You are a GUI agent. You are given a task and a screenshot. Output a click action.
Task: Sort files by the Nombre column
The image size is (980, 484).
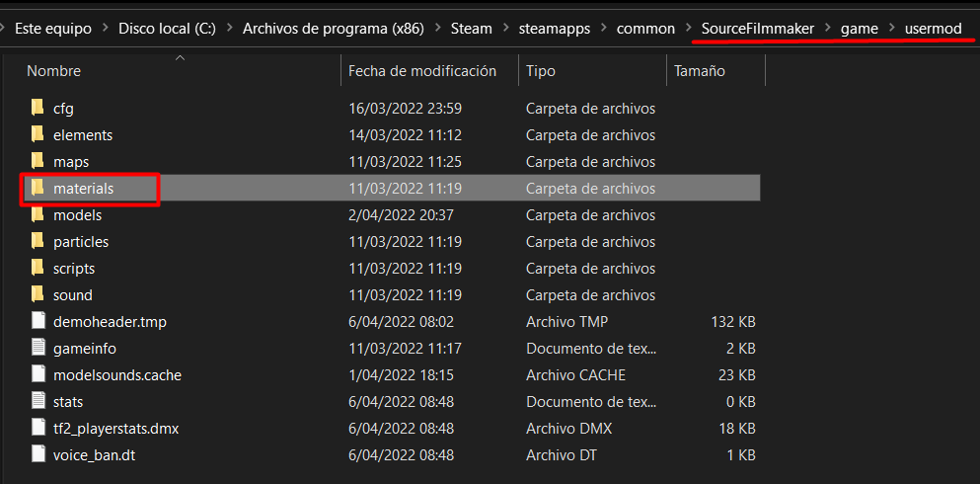coord(54,71)
